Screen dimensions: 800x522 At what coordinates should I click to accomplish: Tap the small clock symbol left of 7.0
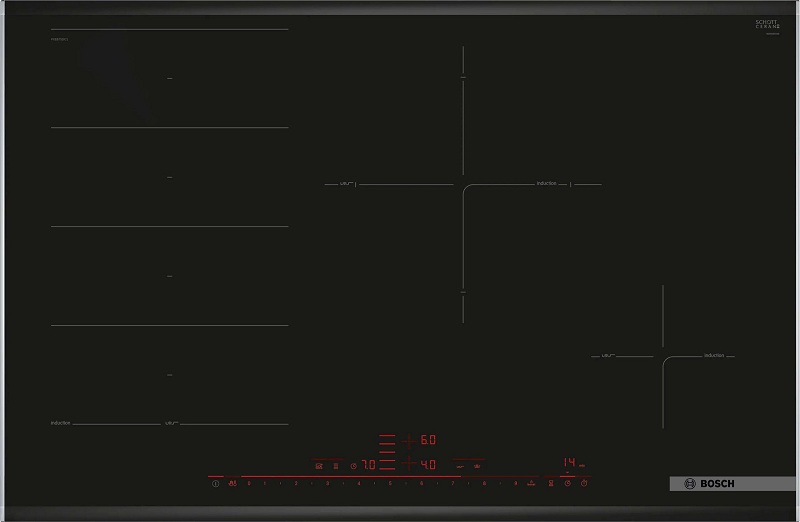[354, 466]
